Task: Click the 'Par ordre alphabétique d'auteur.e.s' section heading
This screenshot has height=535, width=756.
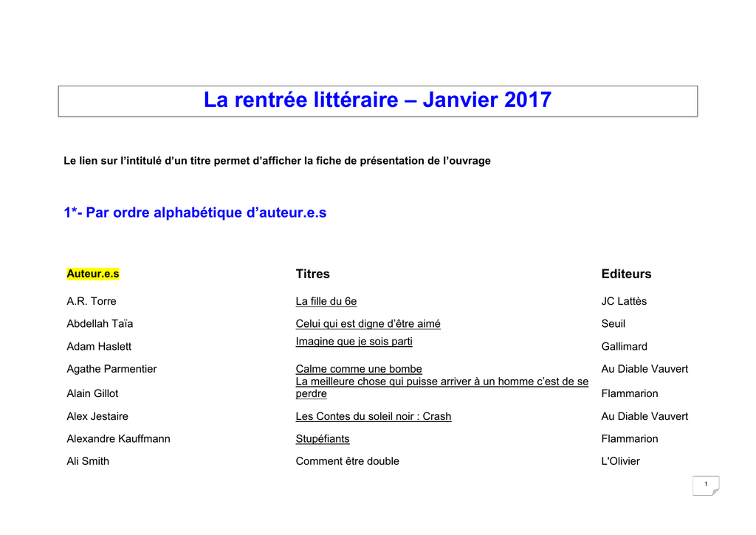Action: 195,213
